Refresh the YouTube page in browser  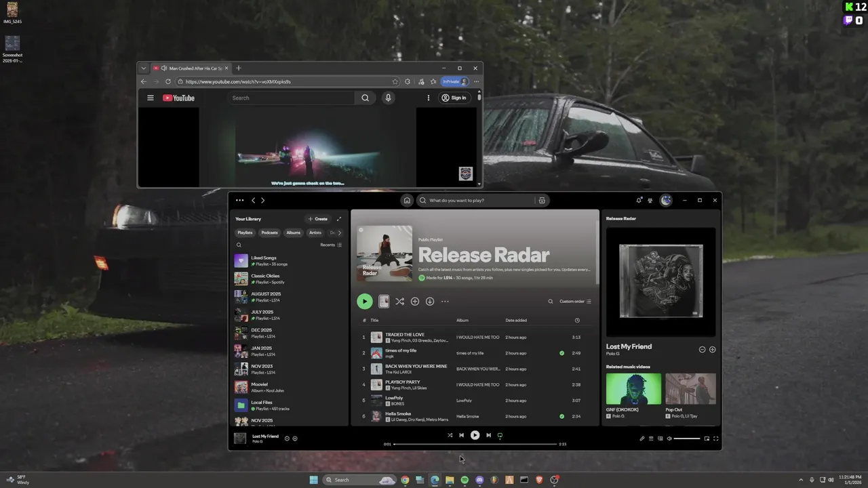[167, 81]
